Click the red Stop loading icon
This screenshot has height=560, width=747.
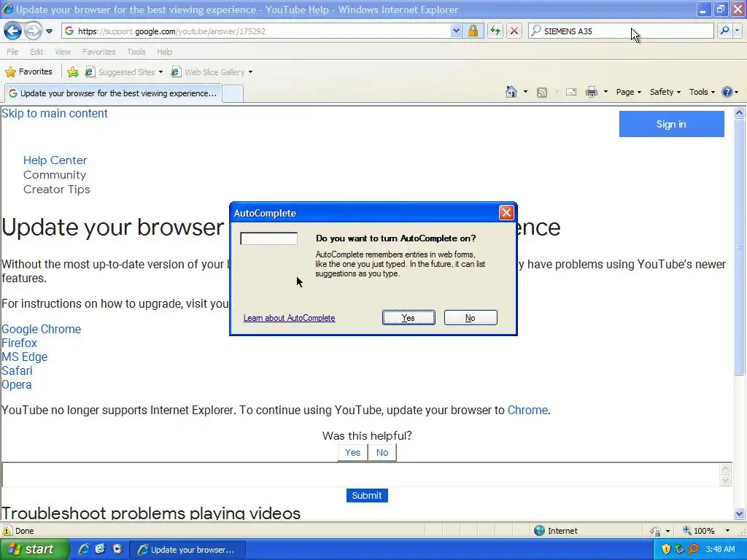(x=514, y=31)
